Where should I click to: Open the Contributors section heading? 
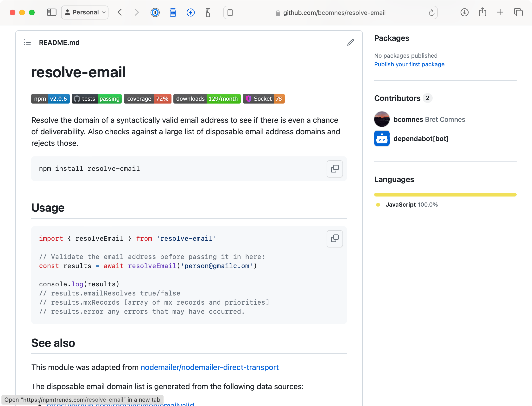[x=397, y=98]
